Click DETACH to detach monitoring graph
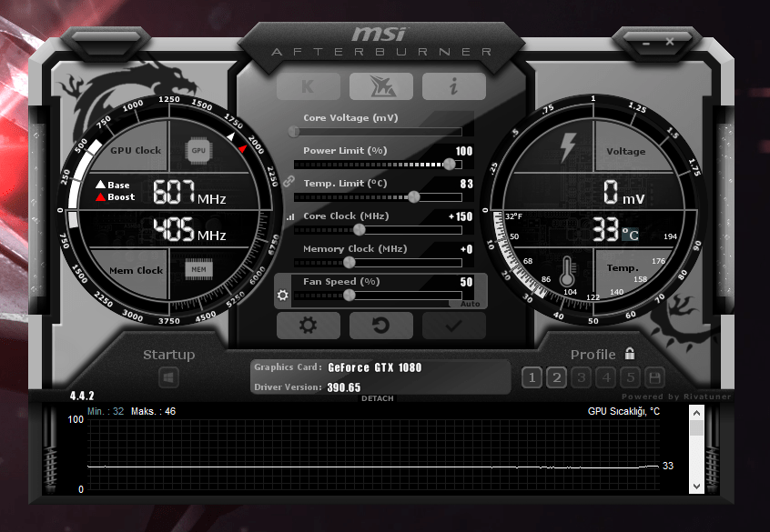Viewport: 770px width, 532px height. (377, 398)
